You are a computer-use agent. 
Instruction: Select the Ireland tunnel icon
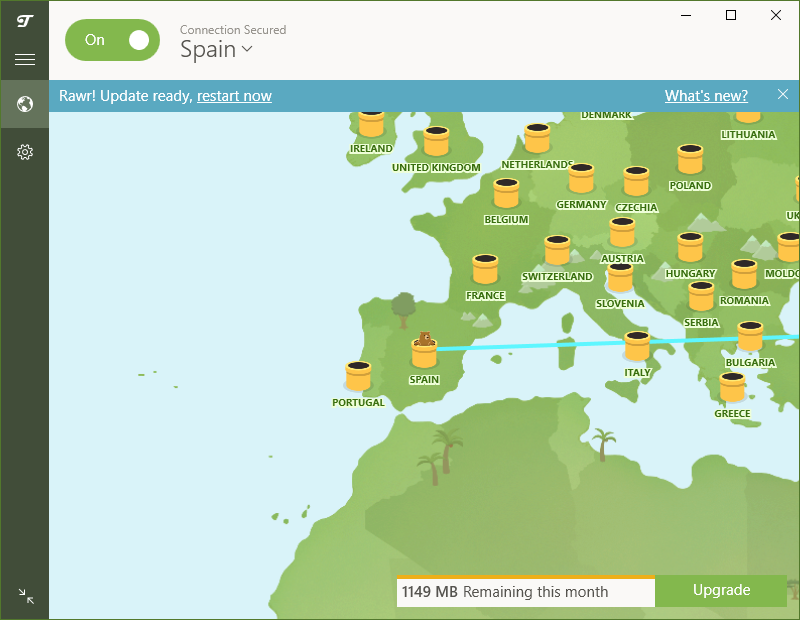point(371,123)
